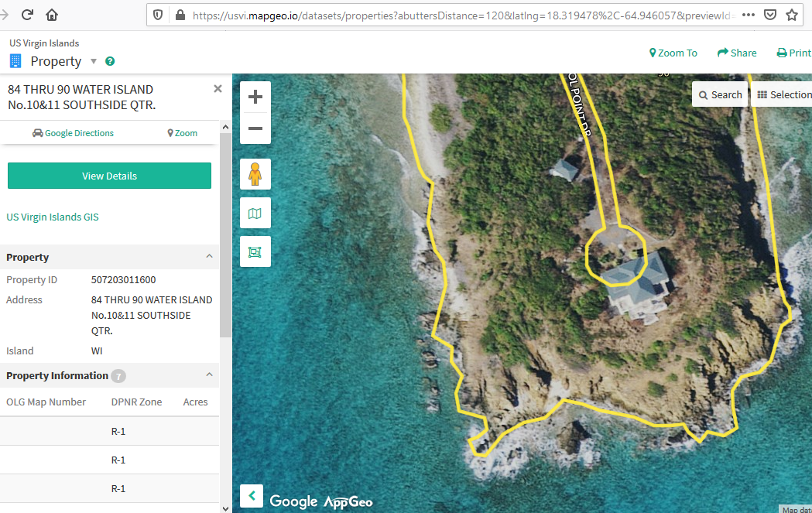Go to the browser home page icon
The height and width of the screenshot is (513, 812).
tap(52, 15)
